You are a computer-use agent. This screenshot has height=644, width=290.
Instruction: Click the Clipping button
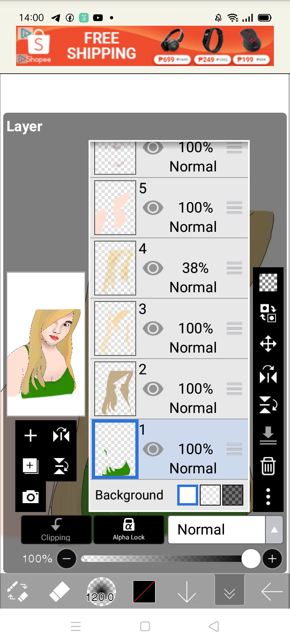[56, 530]
